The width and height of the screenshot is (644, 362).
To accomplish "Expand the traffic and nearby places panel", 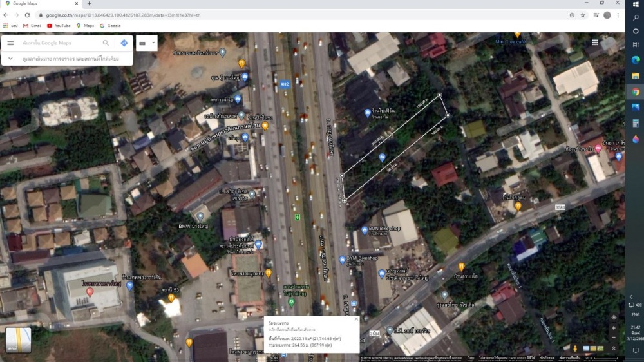I will tap(10, 59).
